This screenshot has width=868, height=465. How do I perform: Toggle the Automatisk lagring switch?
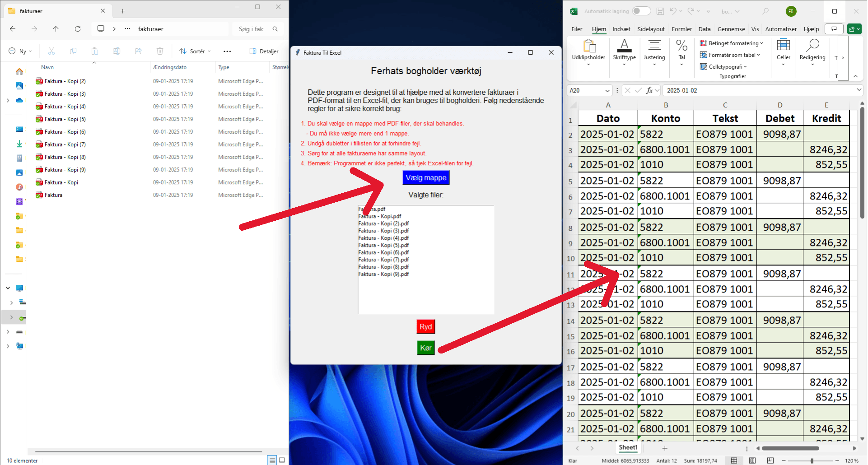coord(641,11)
